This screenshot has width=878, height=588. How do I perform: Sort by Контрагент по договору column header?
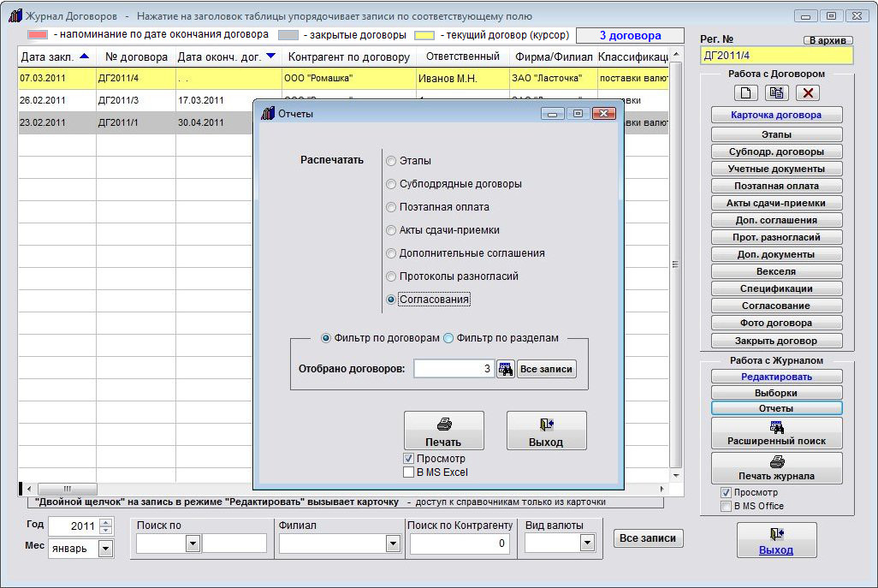[348, 57]
